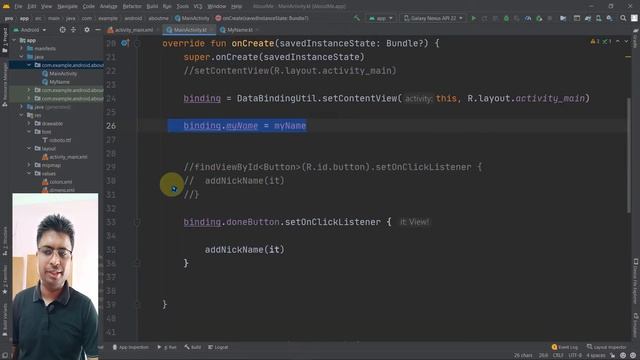Click the user account icon at toolbar end

coord(634,18)
